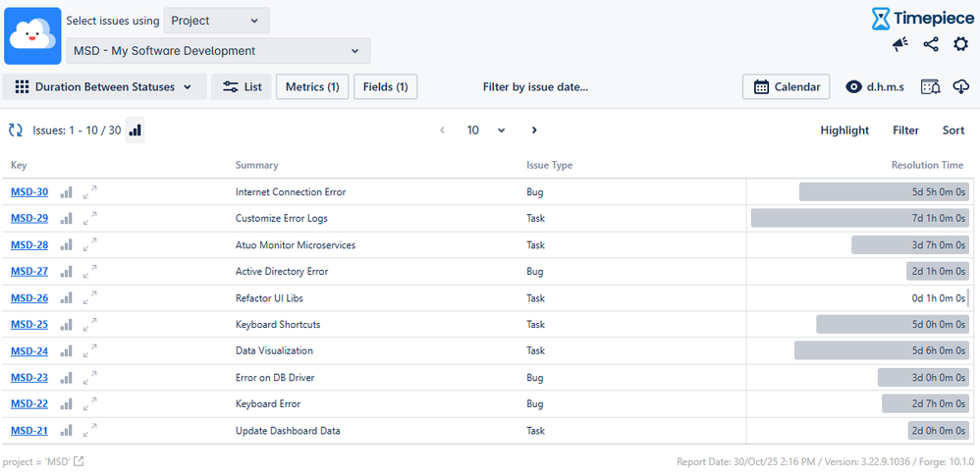Image resolution: width=980 pixels, height=475 pixels.
Task: Open bar chart icon for MSD-26
Action: click(x=66, y=298)
